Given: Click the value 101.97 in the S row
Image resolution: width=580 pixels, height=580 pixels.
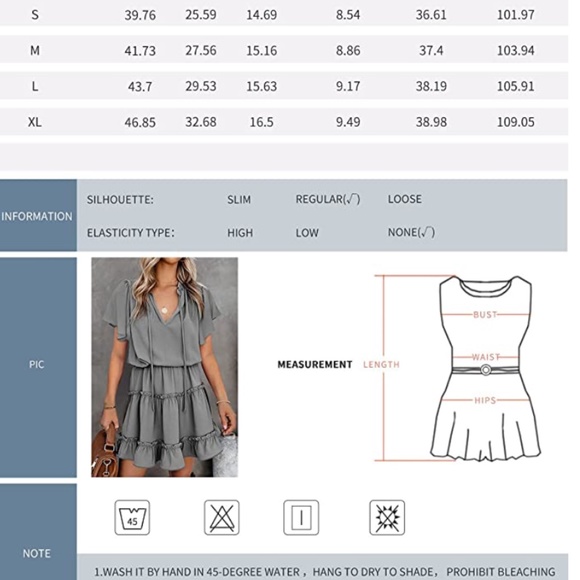Looking at the screenshot, I should click(x=516, y=15).
